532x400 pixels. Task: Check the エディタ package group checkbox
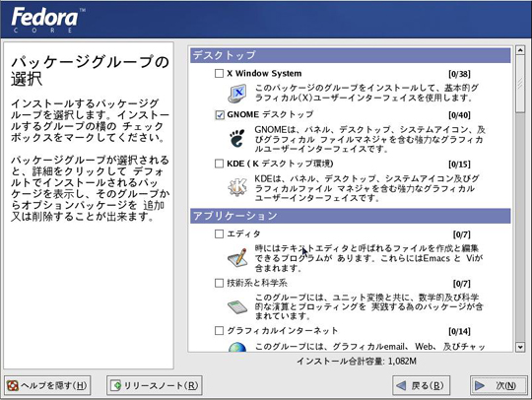point(219,234)
